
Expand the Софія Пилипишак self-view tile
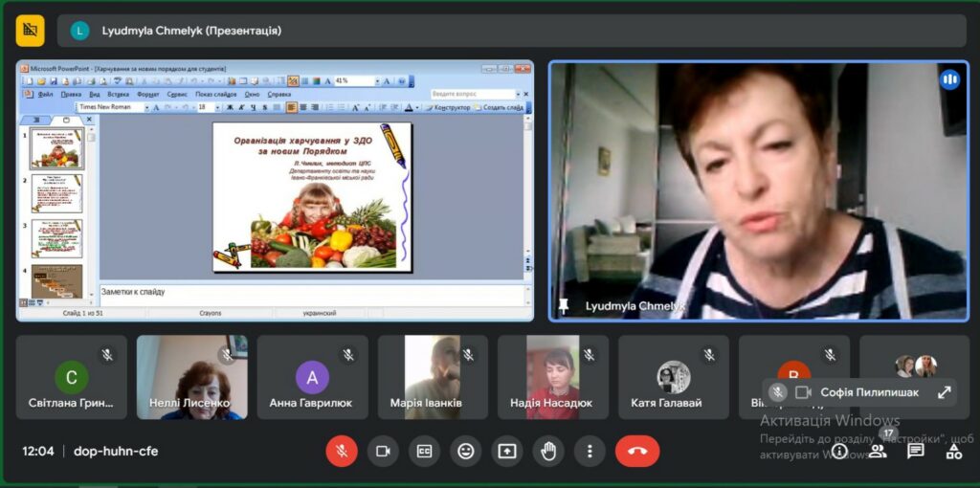[x=944, y=392]
